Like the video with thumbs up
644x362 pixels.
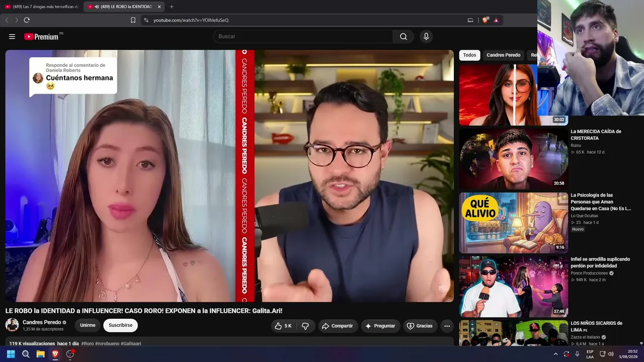point(283,326)
